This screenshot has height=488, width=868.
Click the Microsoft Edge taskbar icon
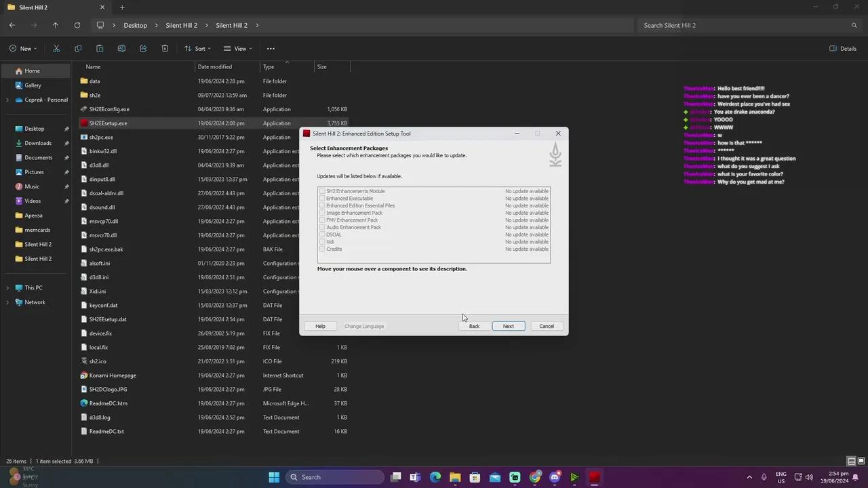tap(435, 477)
